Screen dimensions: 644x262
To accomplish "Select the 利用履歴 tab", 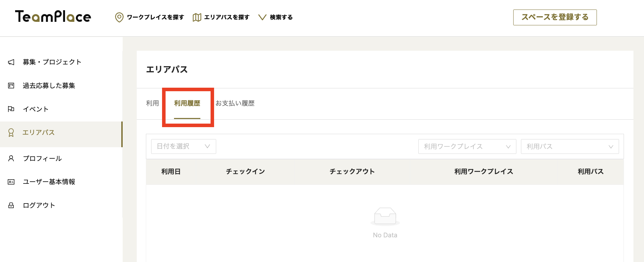I will [x=187, y=103].
